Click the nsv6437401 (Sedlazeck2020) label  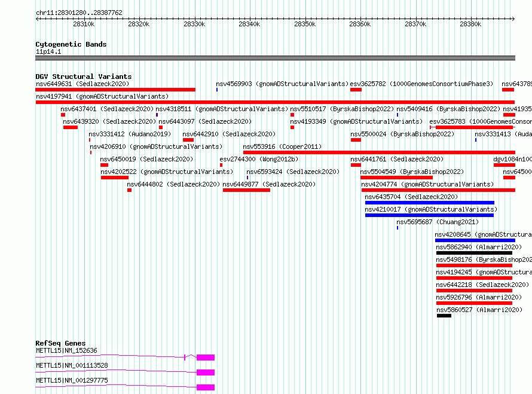click(x=107, y=109)
